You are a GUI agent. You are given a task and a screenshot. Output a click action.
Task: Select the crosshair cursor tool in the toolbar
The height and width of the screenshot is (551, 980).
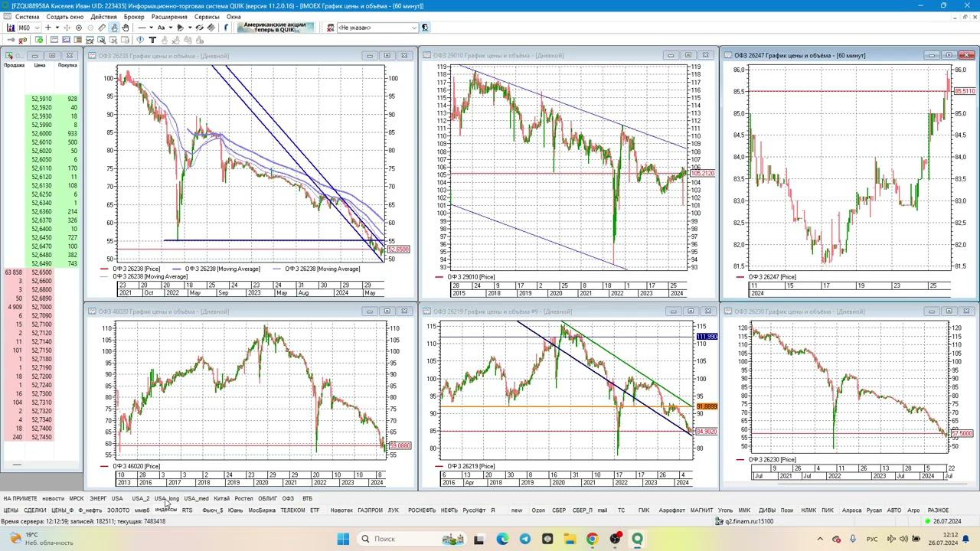[48, 28]
